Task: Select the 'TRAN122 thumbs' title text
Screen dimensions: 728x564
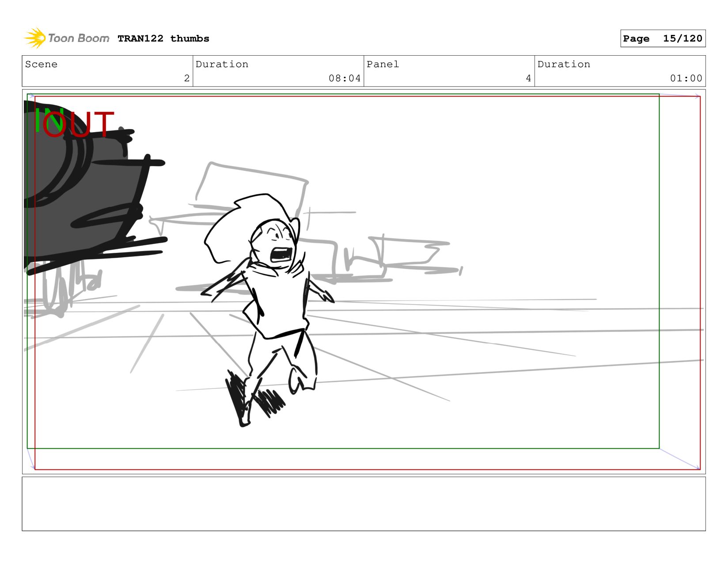Action: click(163, 38)
